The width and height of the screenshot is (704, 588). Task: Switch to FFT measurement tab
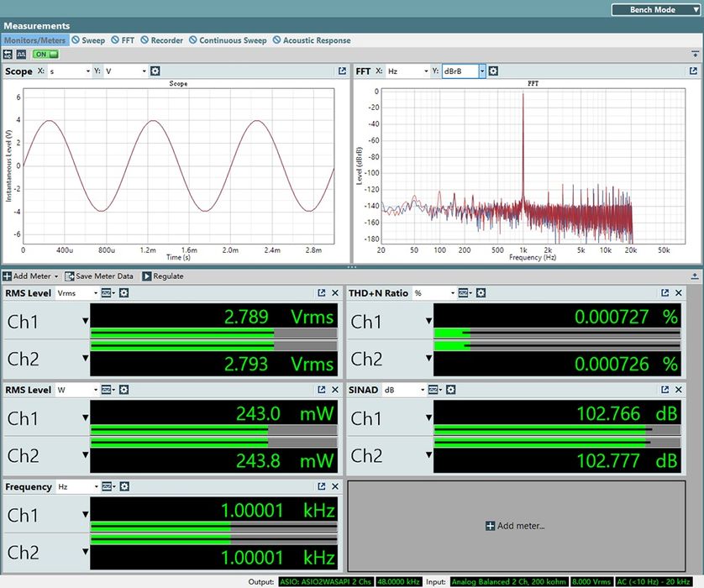pyautogui.click(x=123, y=40)
